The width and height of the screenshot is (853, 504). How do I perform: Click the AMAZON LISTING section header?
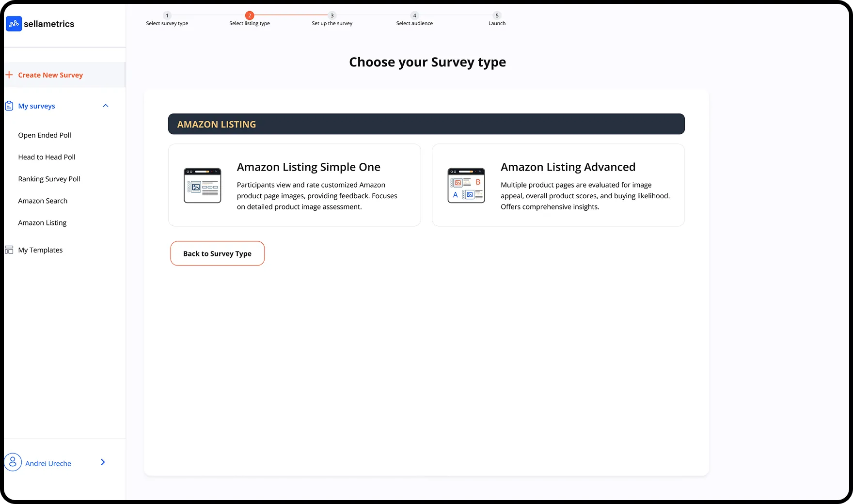(x=426, y=124)
